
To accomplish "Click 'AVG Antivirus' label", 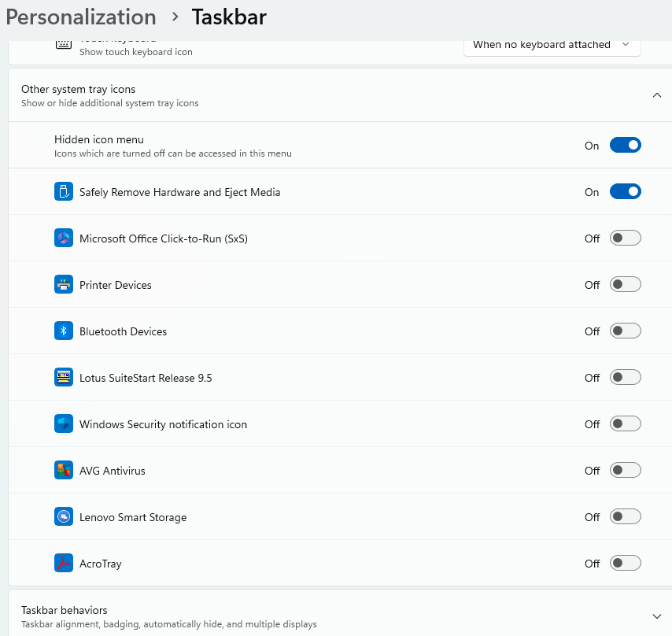I will [x=113, y=471].
